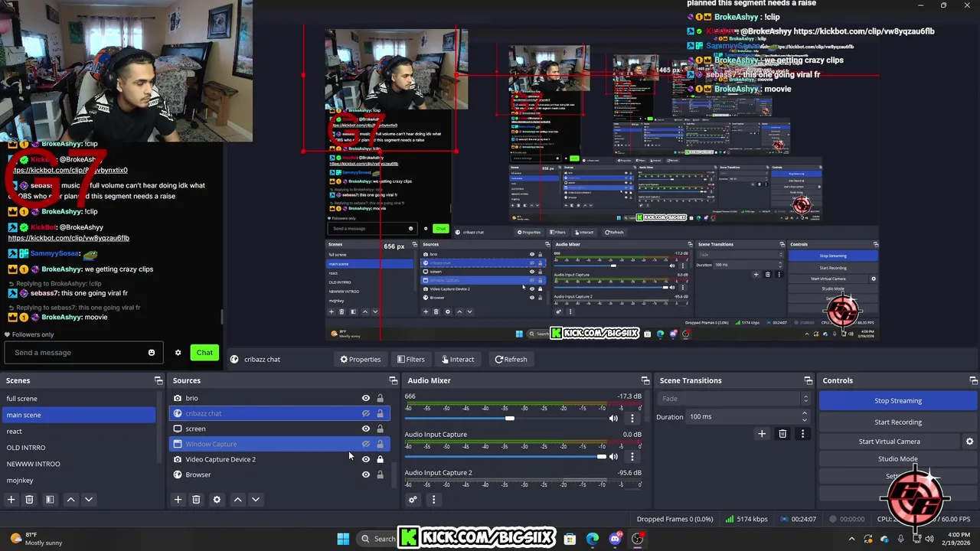The height and width of the screenshot is (551, 980).
Task: Open Discord from the taskbar
Action: [615, 539]
